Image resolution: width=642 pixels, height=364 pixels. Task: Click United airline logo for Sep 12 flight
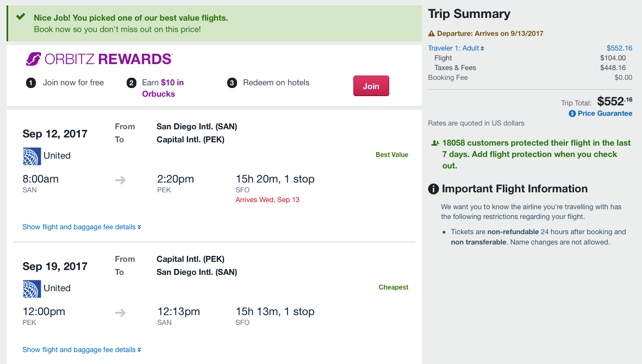pyautogui.click(x=32, y=156)
